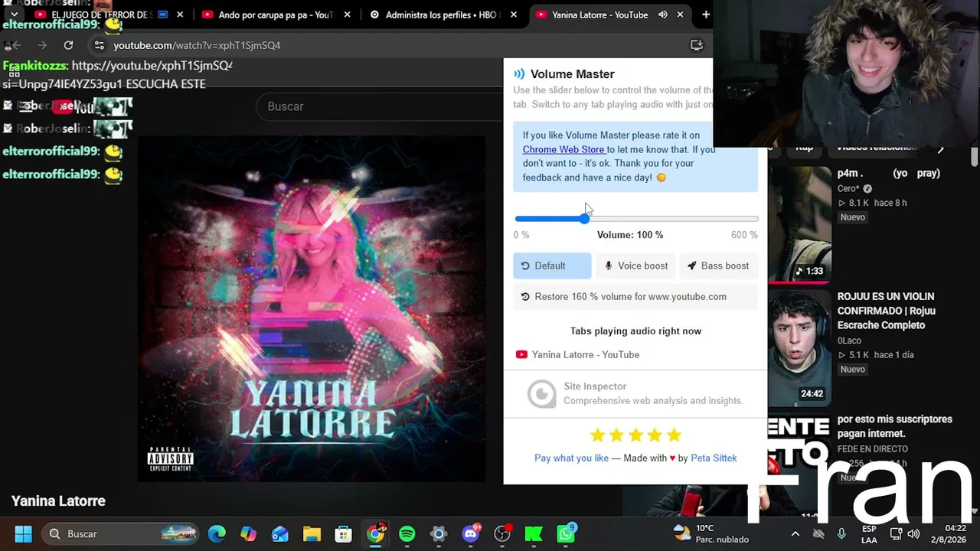This screenshot has width=980, height=551.
Task: Open Discord from the taskbar
Action: (470, 533)
